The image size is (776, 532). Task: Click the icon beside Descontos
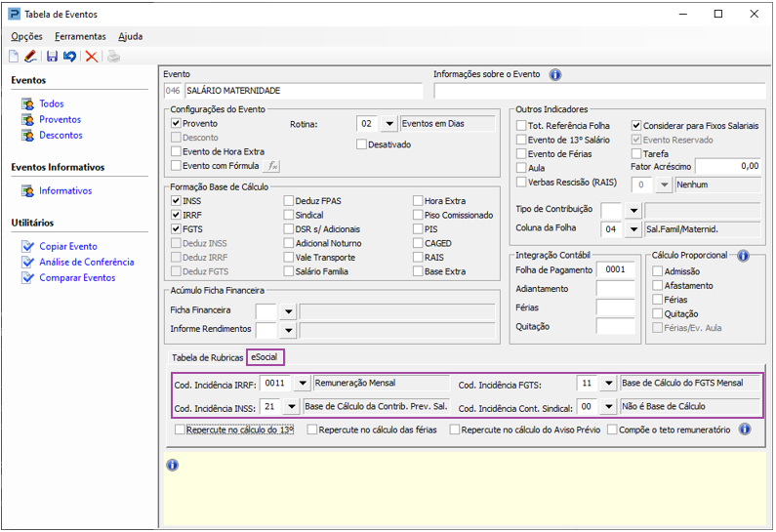pyautogui.click(x=27, y=135)
